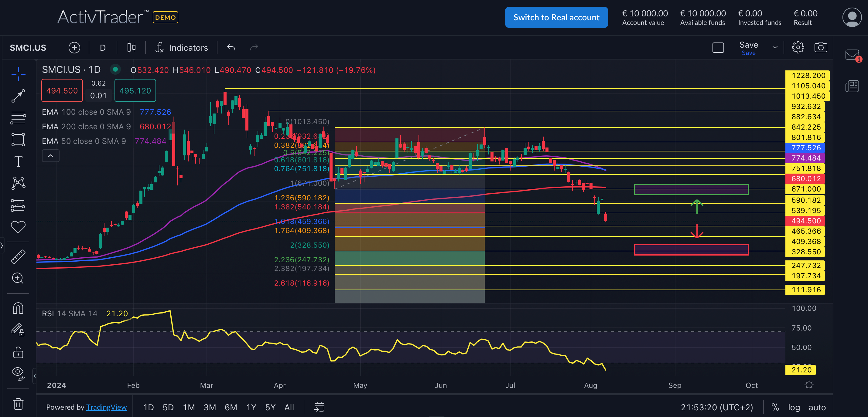Open the TradingView link

(x=106, y=407)
